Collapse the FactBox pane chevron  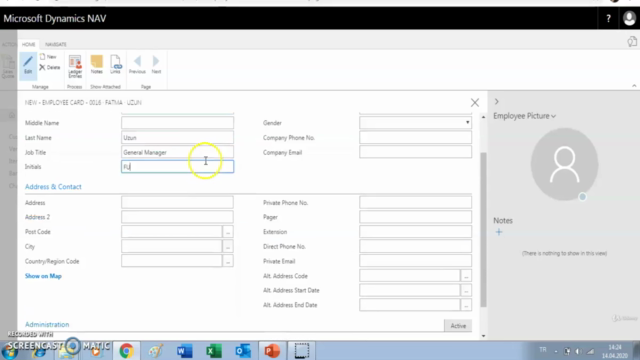click(497, 102)
